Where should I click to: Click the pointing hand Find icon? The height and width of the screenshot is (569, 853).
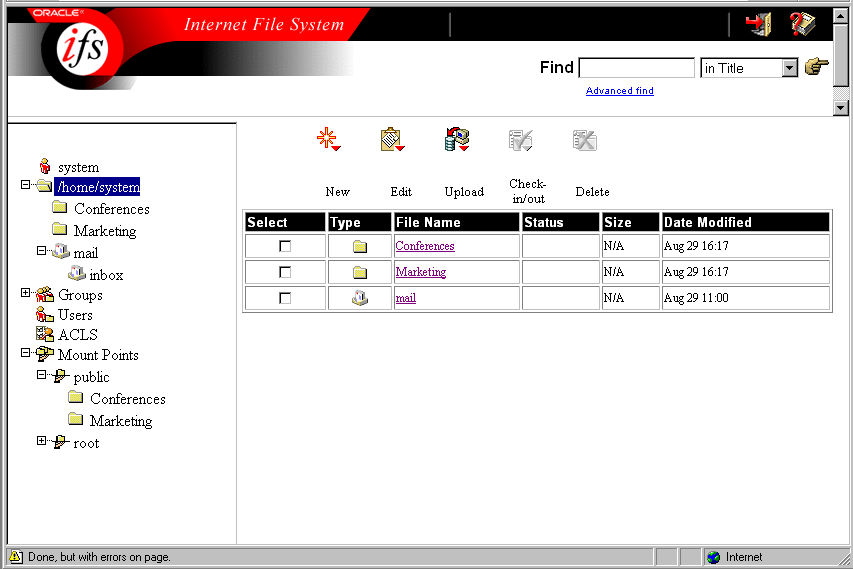[817, 66]
